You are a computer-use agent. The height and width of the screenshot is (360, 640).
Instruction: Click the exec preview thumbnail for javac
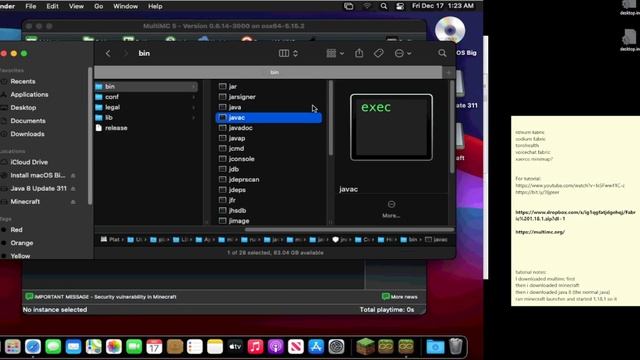tap(391, 127)
